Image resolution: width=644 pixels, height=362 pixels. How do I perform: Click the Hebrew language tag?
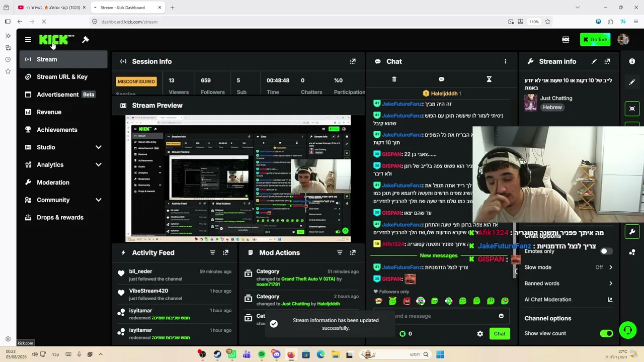click(x=552, y=108)
